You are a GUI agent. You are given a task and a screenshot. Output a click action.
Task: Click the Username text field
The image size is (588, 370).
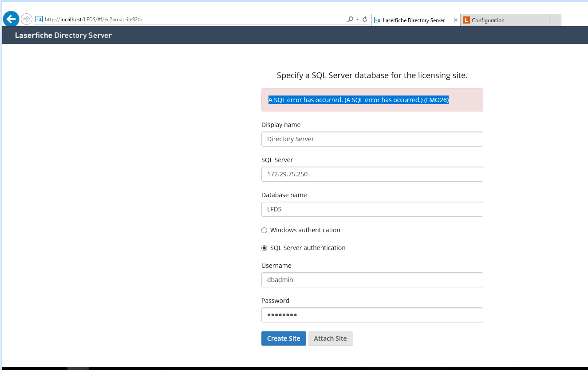372,280
